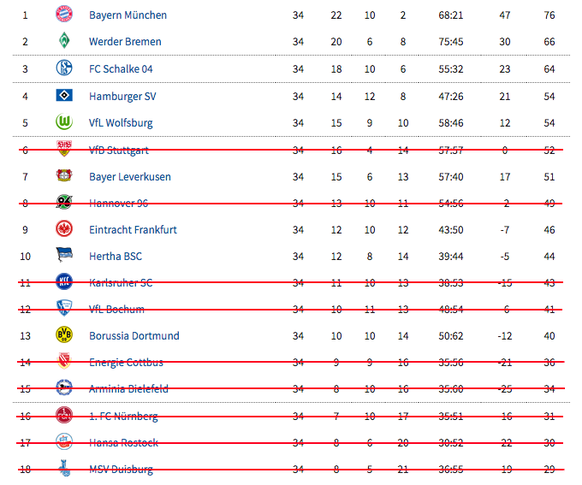Open the Eintracht Frankfurt team link
The height and width of the screenshot is (485, 582).
[x=133, y=230]
